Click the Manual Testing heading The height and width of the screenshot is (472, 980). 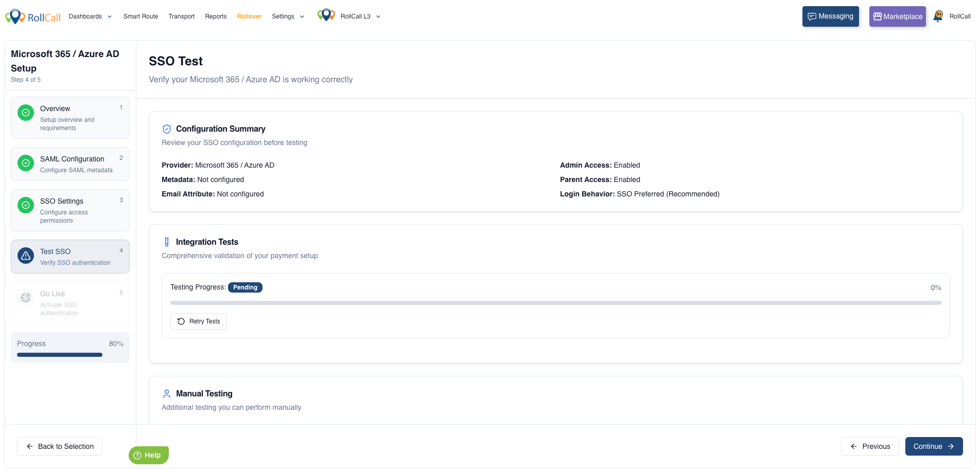coord(204,394)
